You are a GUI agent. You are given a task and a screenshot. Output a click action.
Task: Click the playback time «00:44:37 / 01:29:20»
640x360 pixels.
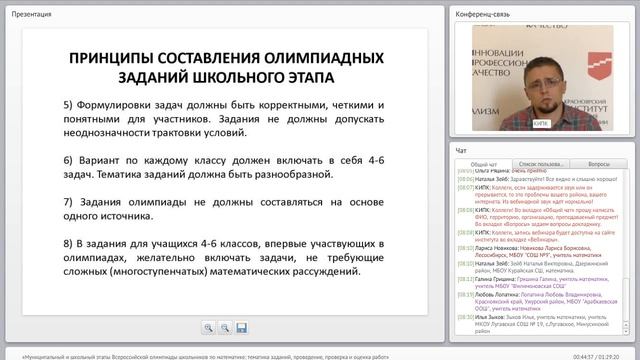coord(596,357)
